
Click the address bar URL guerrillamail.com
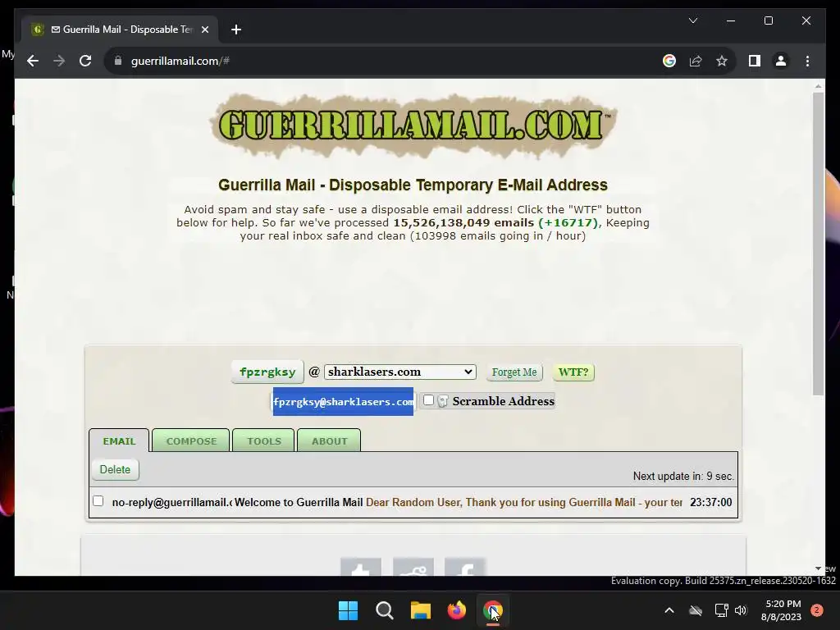[x=180, y=61]
